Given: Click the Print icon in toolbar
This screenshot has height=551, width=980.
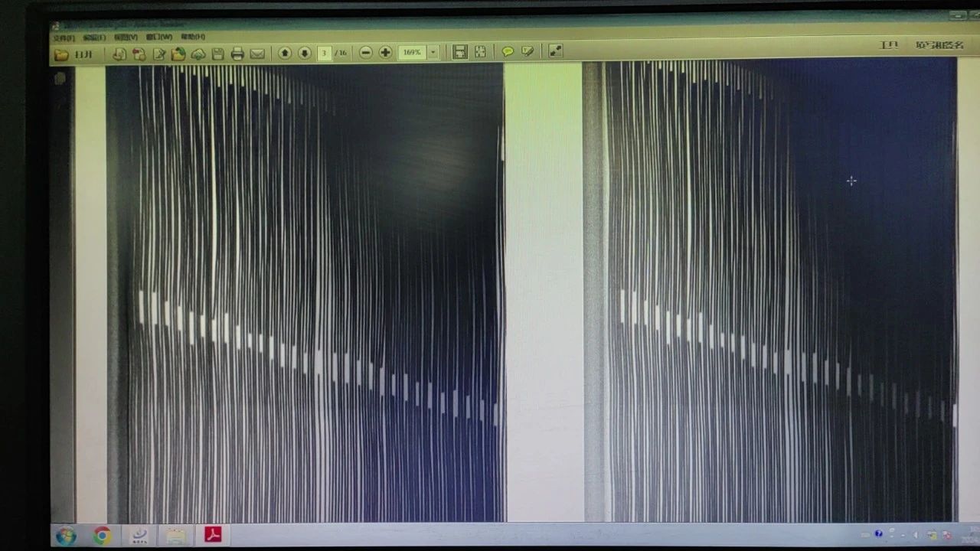Looking at the screenshot, I should point(237,54).
